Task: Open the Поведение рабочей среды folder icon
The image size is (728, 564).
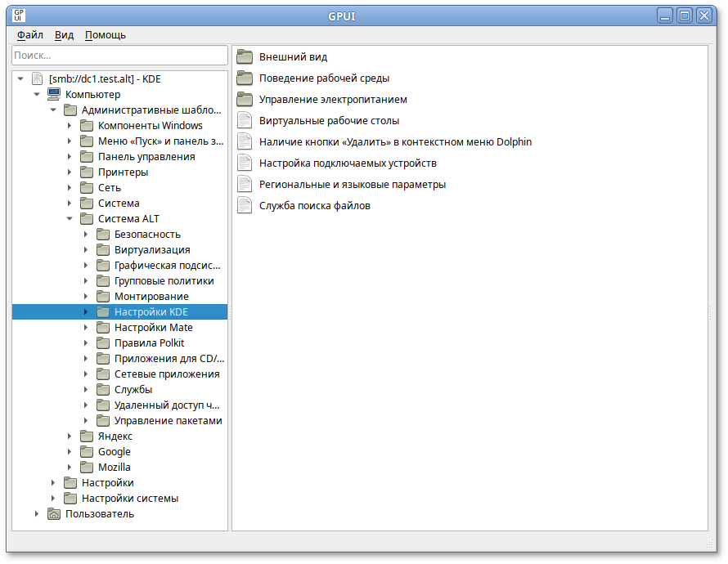Action: pos(245,78)
